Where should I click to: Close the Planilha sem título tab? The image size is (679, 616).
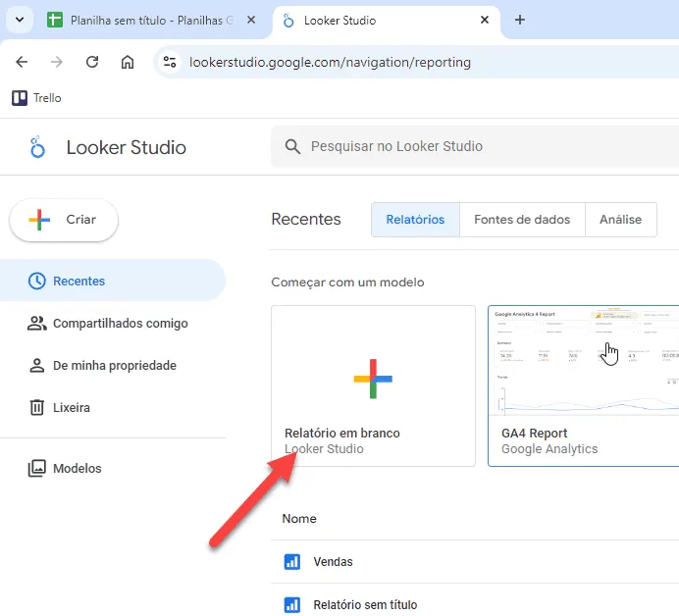(x=251, y=20)
